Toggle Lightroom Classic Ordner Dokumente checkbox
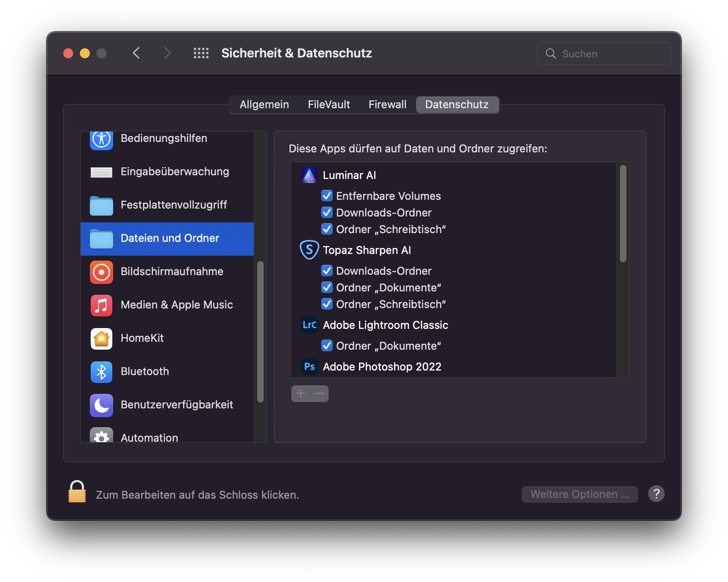 (327, 346)
